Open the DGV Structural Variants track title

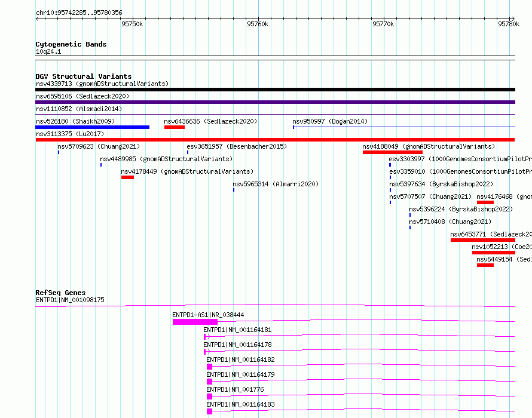[x=84, y=76]
